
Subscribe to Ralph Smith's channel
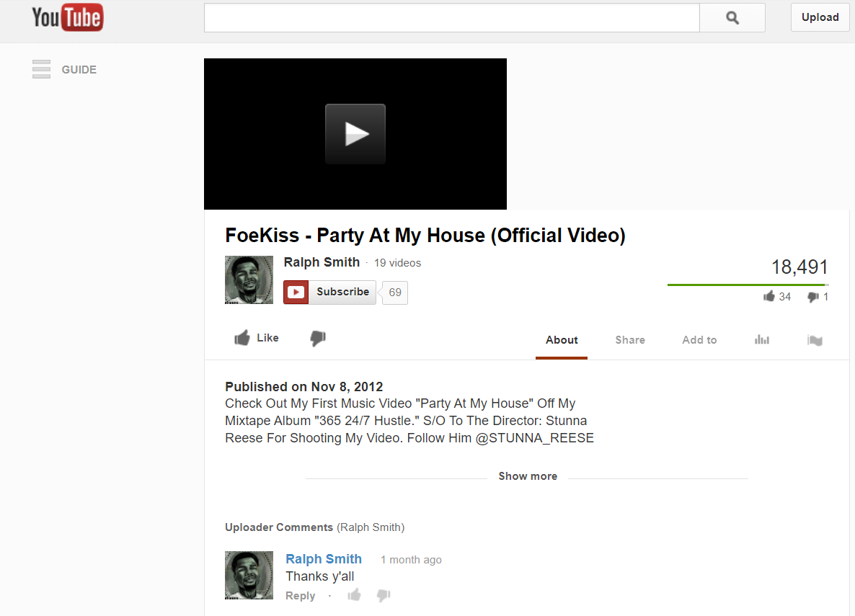329,293
